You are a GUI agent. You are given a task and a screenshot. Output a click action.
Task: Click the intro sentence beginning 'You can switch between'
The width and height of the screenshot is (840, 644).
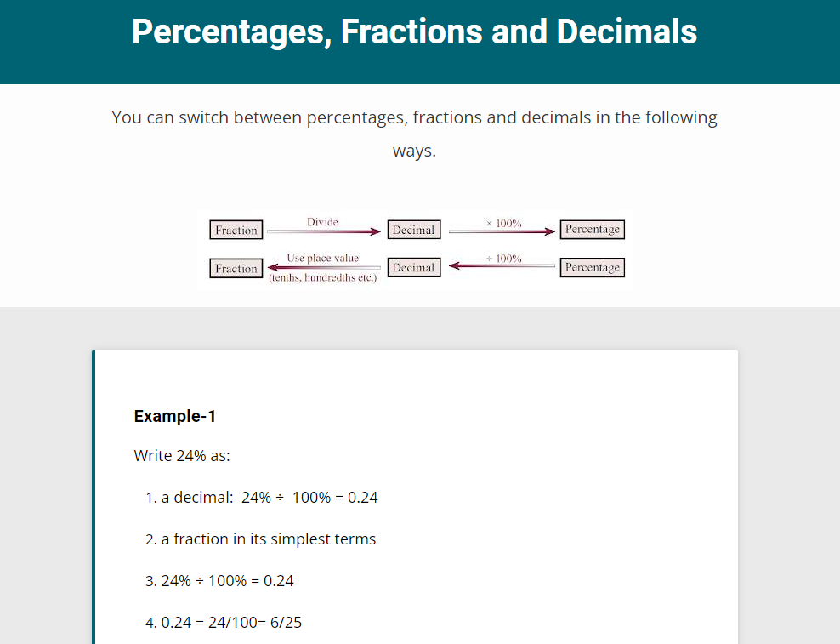414,117
